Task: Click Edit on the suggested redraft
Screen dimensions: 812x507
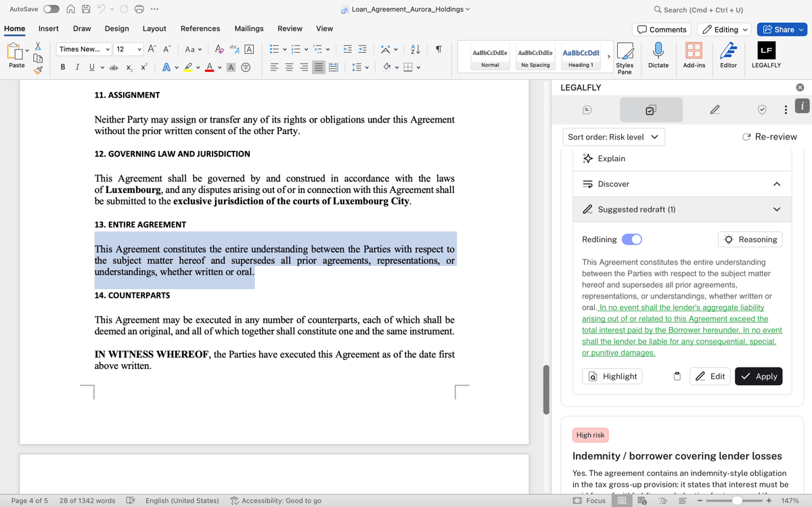Action: (x=710, y=376)
